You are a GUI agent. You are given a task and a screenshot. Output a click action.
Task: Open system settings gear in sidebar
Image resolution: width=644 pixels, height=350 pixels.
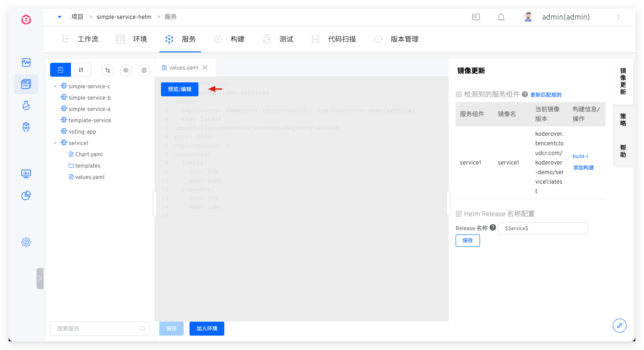point(26,242)
